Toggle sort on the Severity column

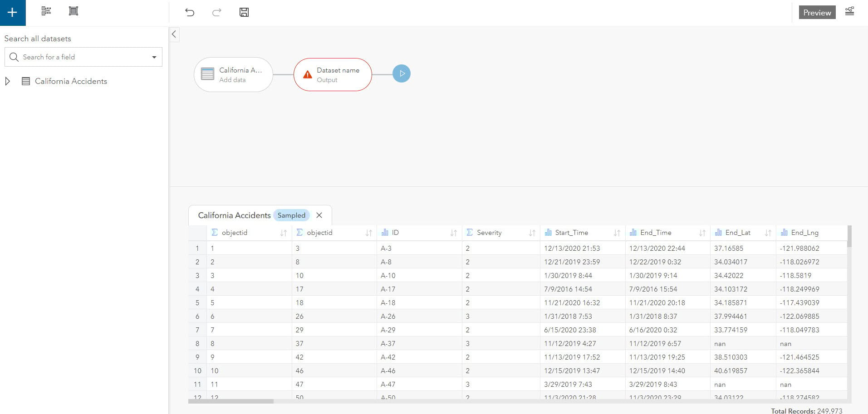tap(532, 232)
